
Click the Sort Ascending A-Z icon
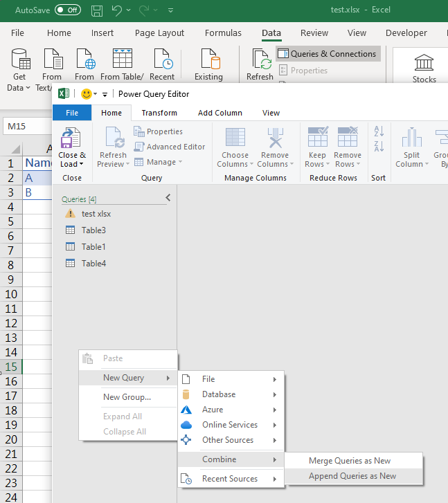[x=379, y=131]
